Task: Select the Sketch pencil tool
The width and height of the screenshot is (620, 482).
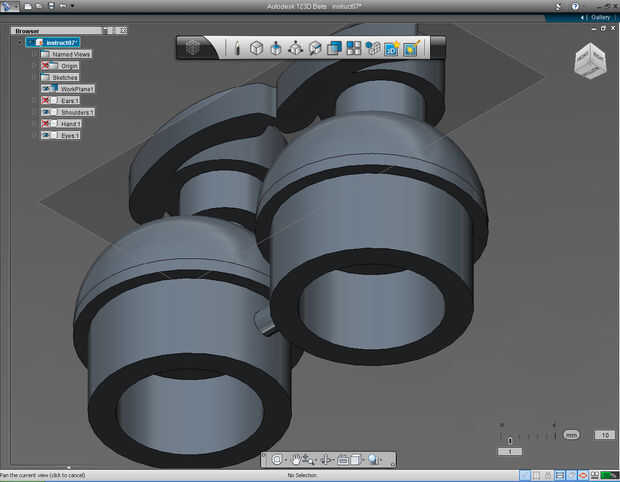Action: (237, 48)
